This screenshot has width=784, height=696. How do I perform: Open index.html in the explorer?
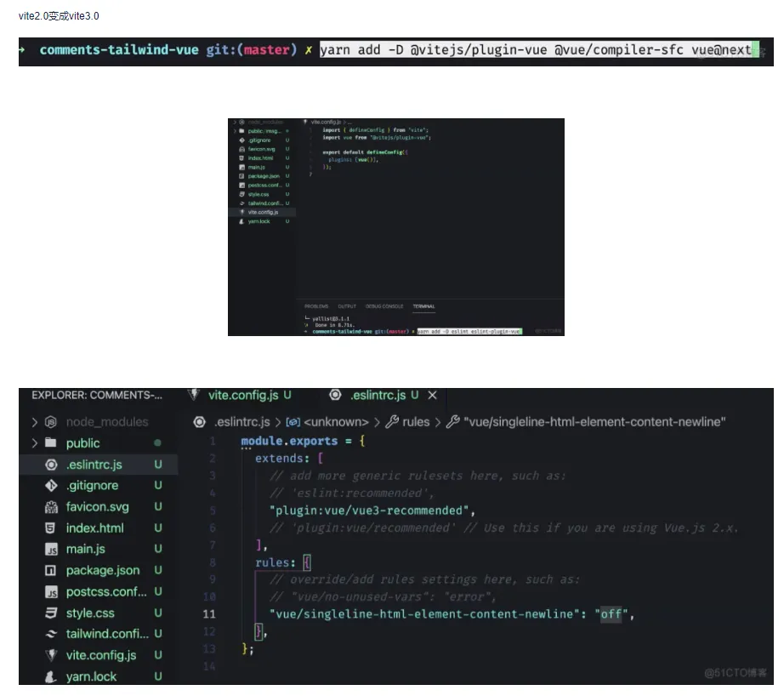[95, 528]
